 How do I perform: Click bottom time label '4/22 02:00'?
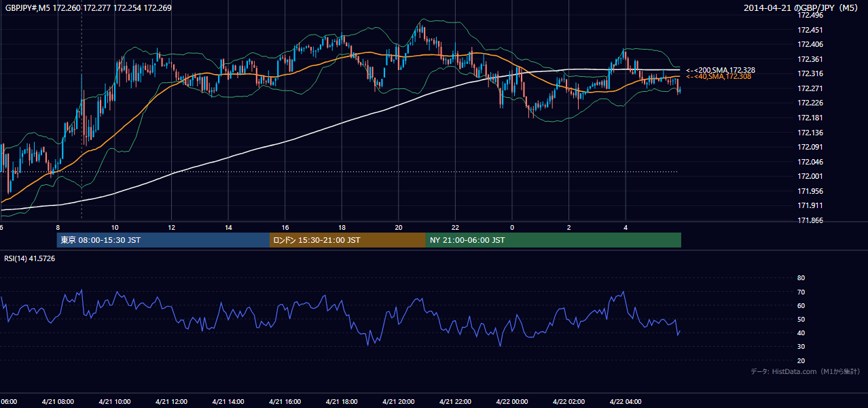point(568,402)
